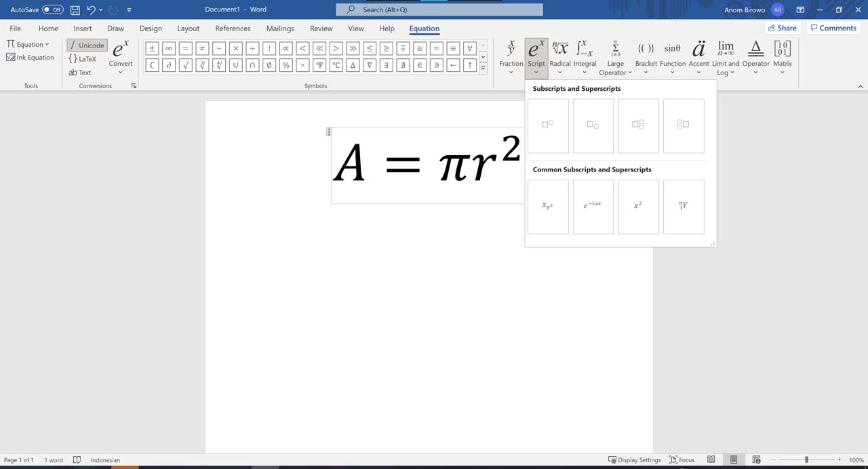Switch to the Draw tab

(116, 28)
